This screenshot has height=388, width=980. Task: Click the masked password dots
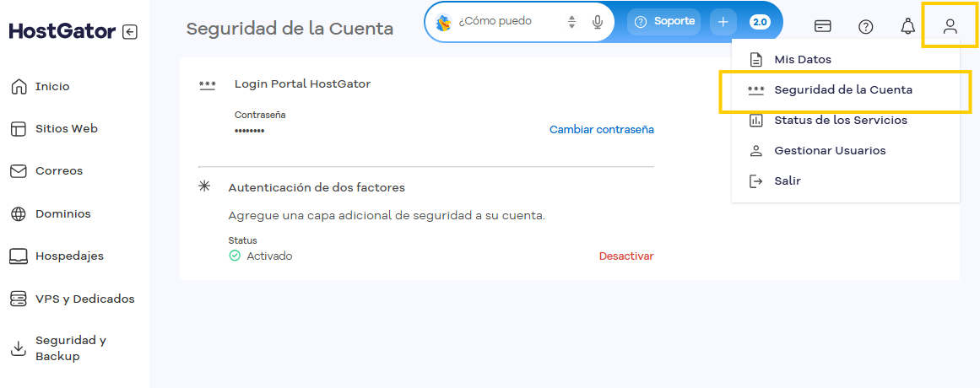pyautogui.click(x=249, y=132)
